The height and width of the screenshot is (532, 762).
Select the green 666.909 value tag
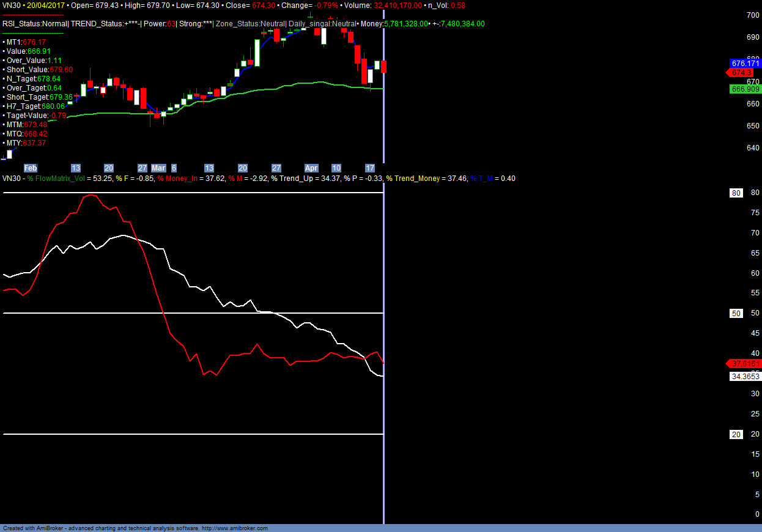pyautogui.click(x=745, y=89)
